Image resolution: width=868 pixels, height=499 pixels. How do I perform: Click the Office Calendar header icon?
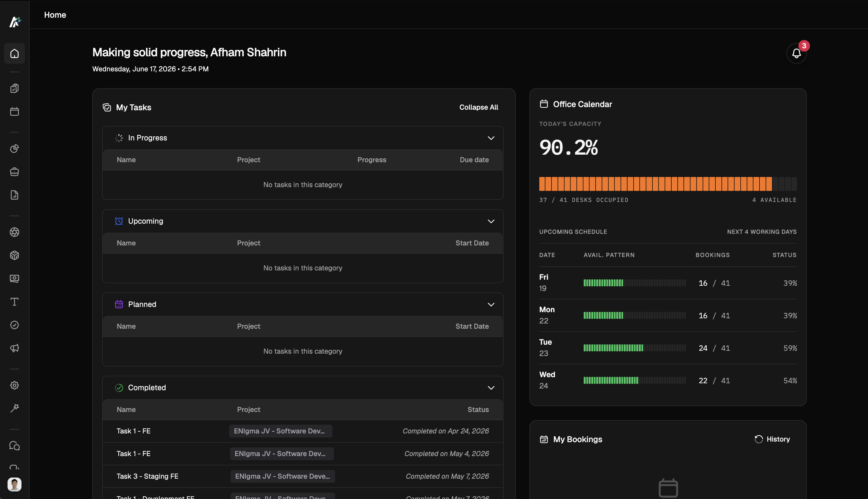tap(544, 104)
